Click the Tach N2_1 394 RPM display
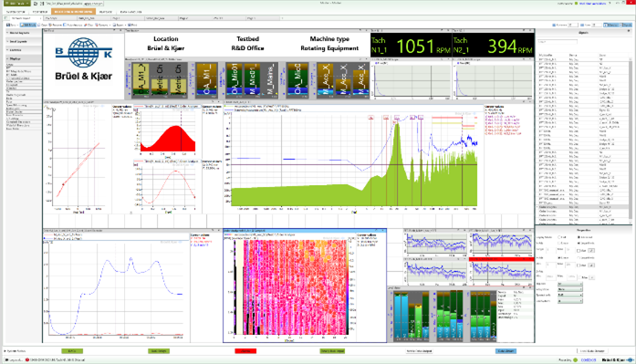Image resolution: width=636 pixels, height=364 pixels. tap(494, 46)
